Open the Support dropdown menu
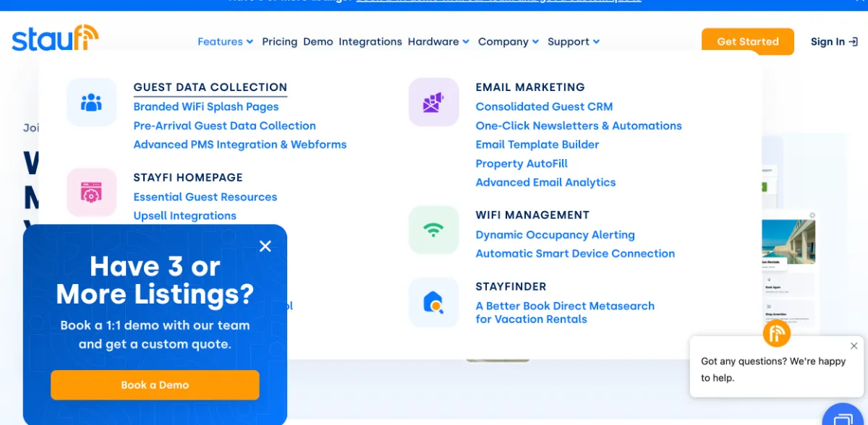 coord(574,42)
